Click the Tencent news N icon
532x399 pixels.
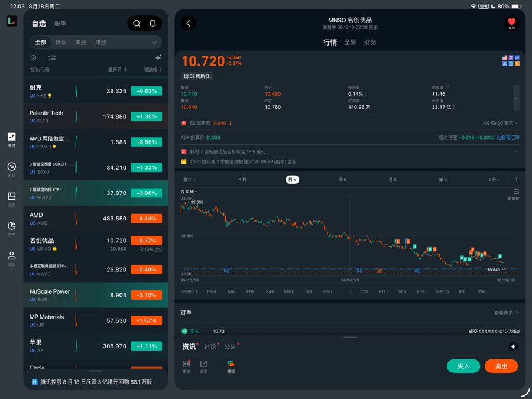[x=35, y=382]
